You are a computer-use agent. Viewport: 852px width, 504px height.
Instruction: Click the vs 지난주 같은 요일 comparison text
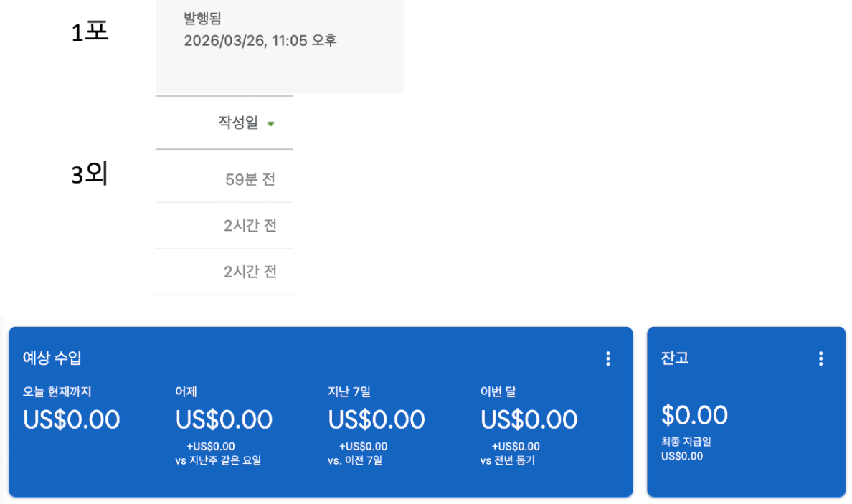(218, 460)
